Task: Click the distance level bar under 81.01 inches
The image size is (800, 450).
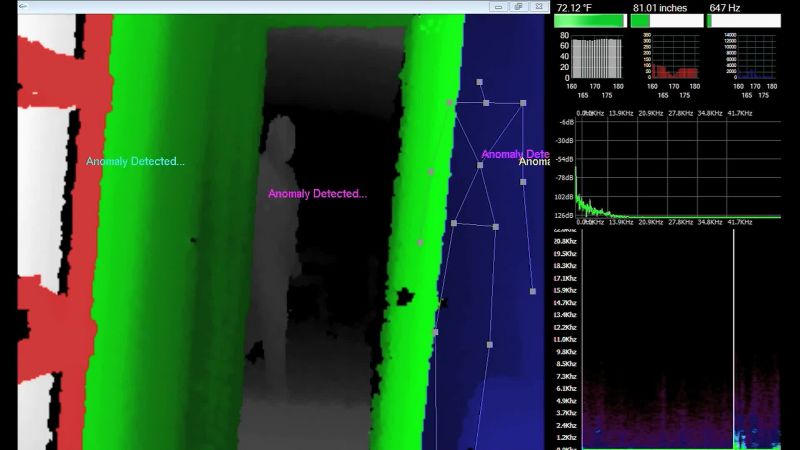Action: point(667,21)
